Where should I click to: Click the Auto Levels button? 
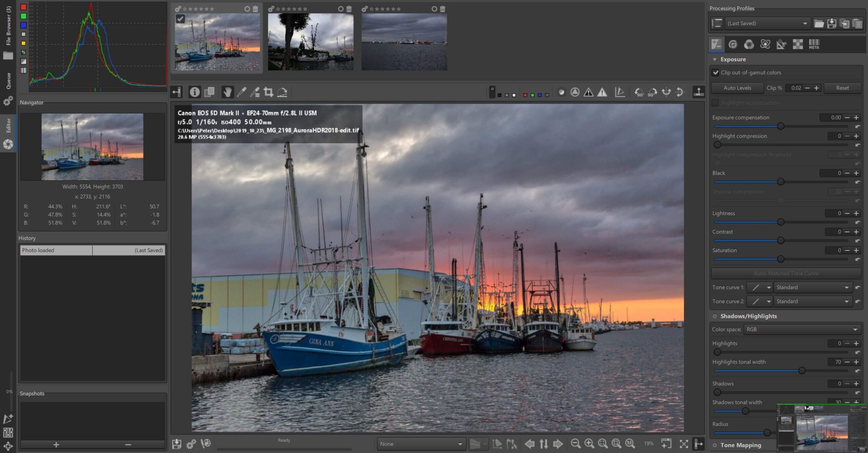[737, 88]
